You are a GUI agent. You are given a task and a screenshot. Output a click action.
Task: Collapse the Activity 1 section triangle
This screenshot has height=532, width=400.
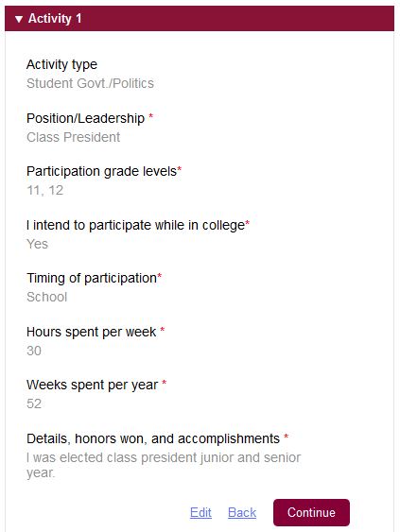(x=19, y=19)
